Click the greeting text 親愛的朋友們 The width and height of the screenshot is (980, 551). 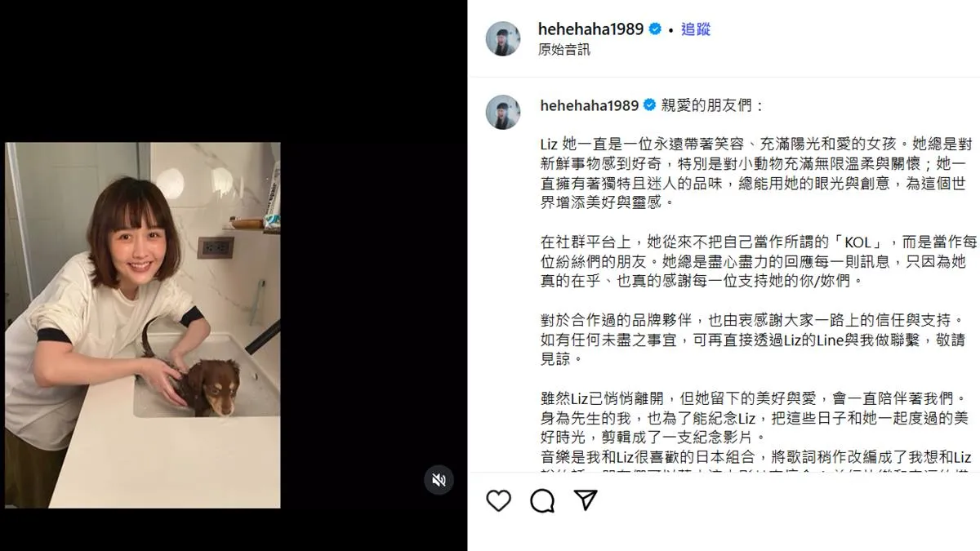coord(713,105)
